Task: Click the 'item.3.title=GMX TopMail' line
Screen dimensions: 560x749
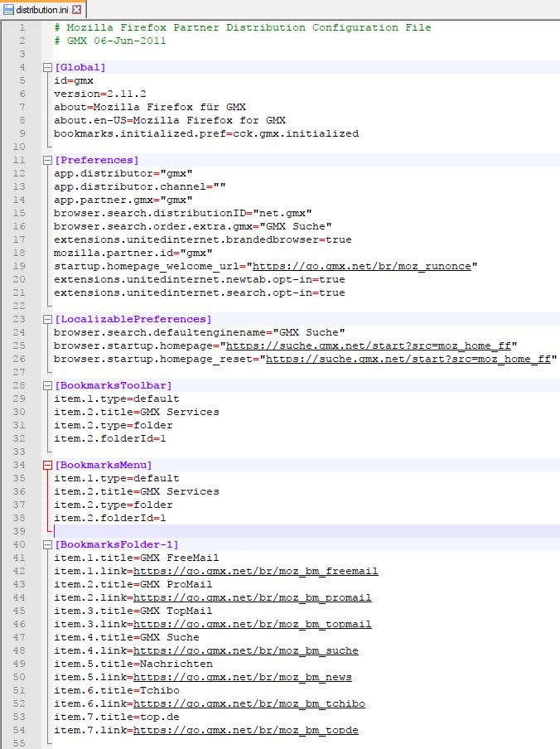Action: point(133,611)
